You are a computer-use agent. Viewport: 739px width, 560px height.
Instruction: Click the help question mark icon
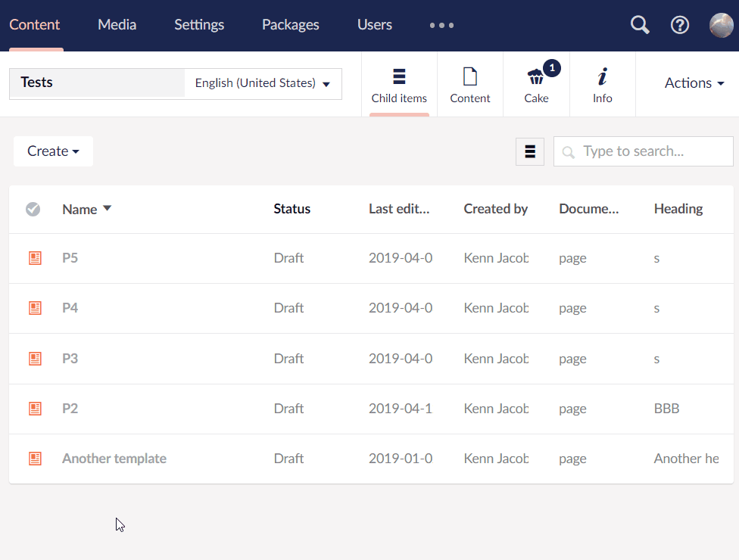pos(680,25)
